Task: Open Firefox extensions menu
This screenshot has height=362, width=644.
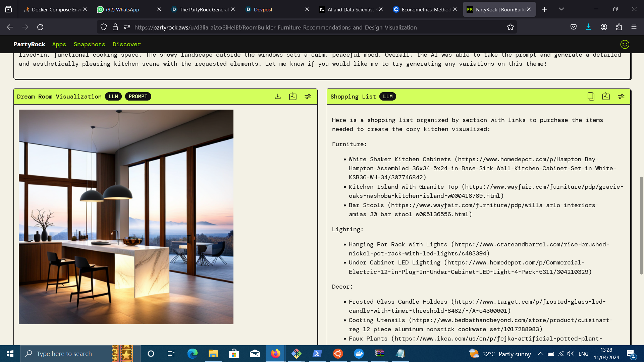Action: [x=619, y=27]
